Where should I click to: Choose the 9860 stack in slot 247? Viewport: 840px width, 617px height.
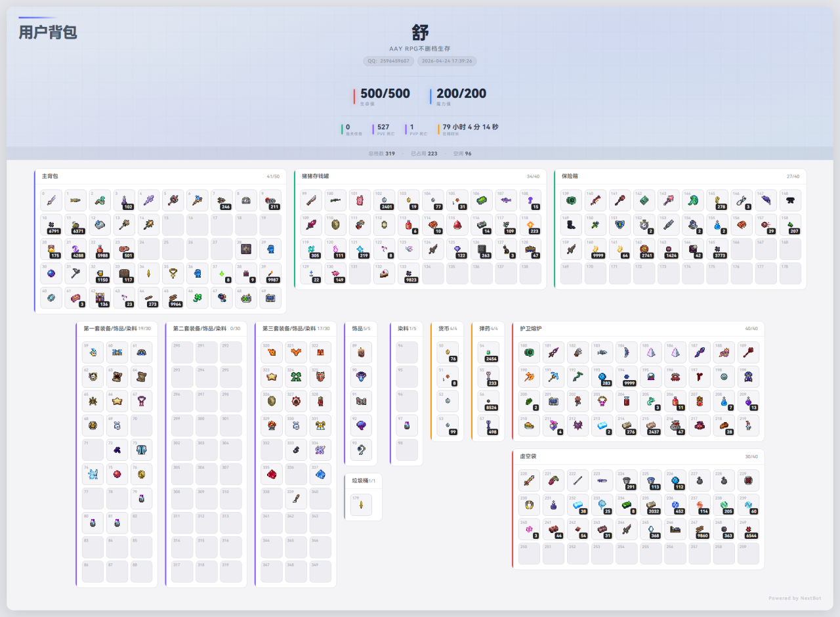click(x=699, y=529)
